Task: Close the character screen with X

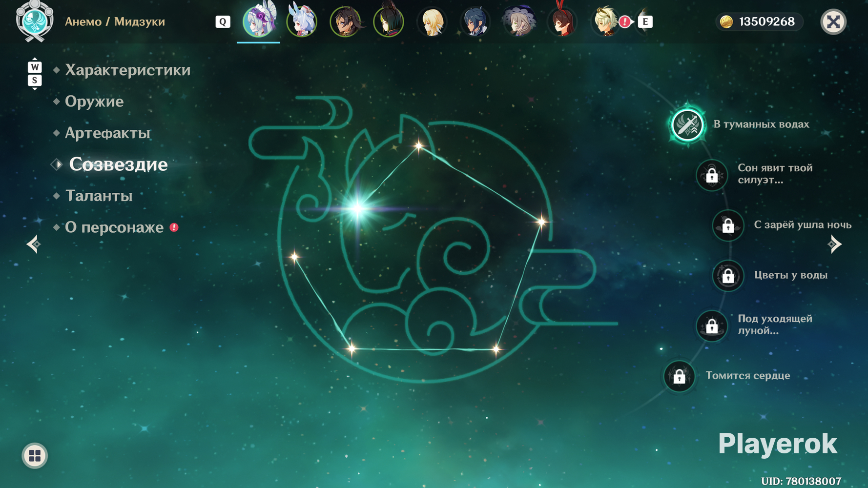Action: (833, 21)
